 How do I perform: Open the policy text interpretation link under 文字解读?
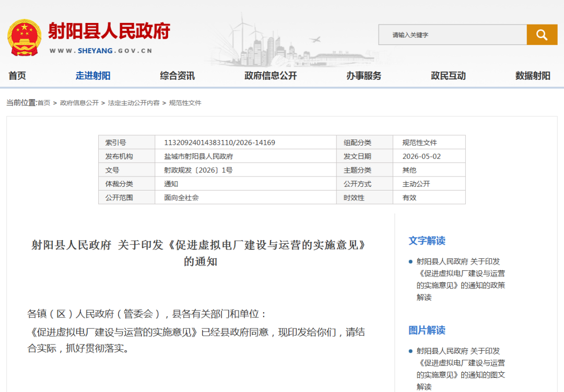pos(461,279)
